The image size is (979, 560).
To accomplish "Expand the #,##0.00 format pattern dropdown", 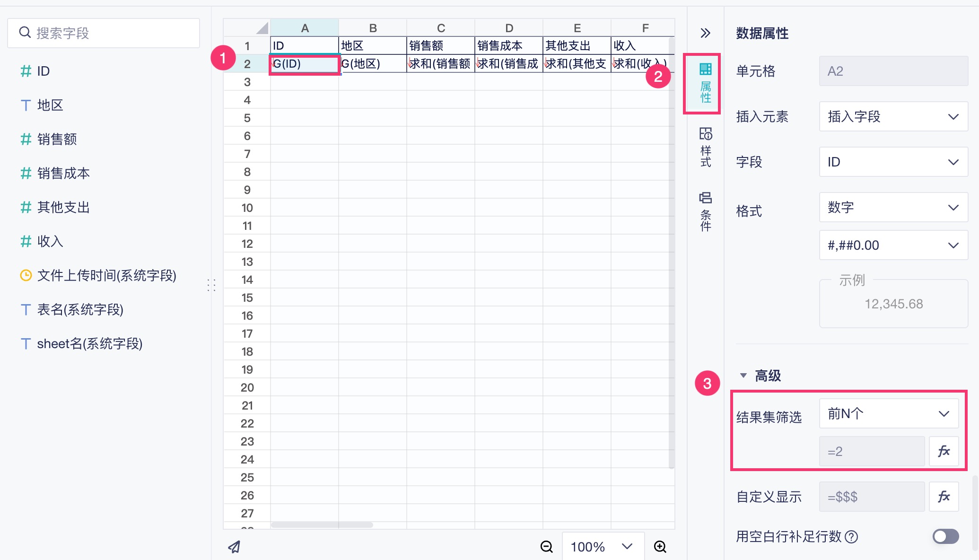I will (893, 245).
